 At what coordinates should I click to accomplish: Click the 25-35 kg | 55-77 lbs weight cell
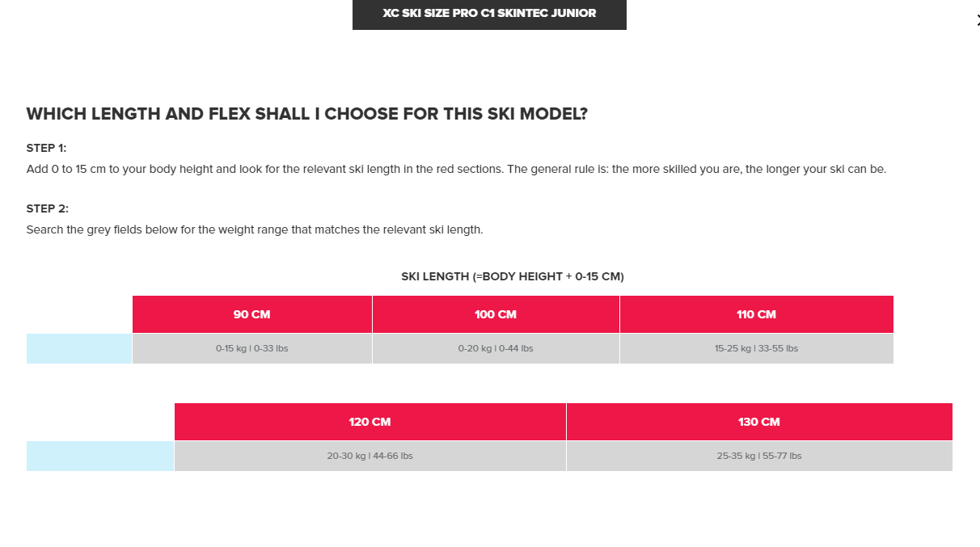(x=759, y=457)
